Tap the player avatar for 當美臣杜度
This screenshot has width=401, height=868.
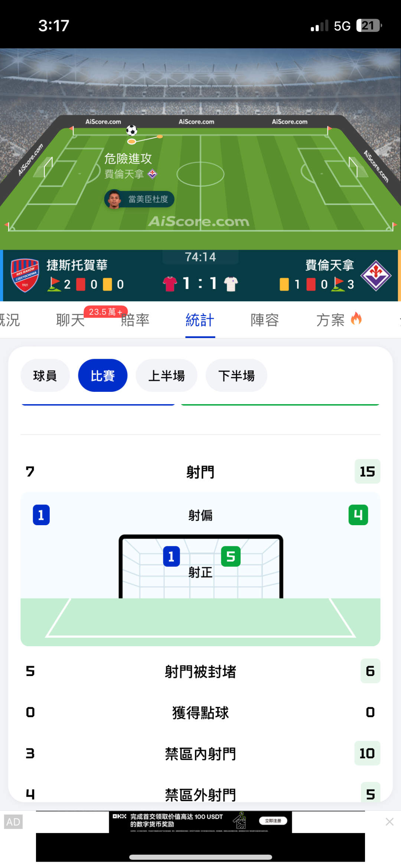[114, 199]
